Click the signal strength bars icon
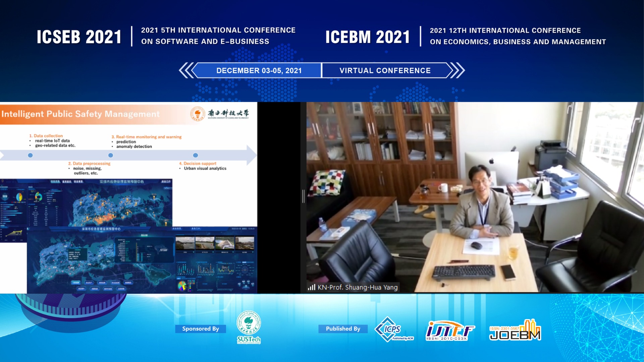This screenshot has height=362, width=644. [x=312, y=287]
